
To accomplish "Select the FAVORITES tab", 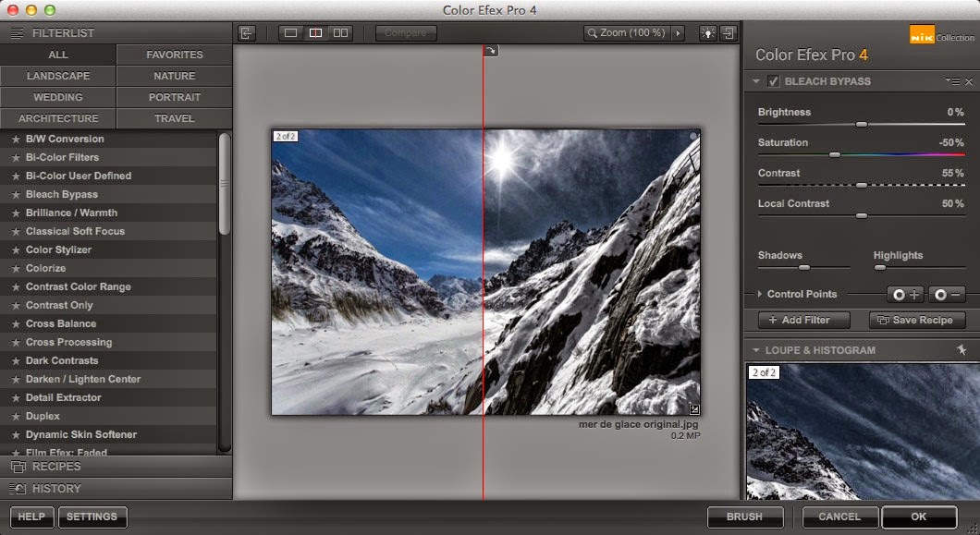I will [173, 55].
